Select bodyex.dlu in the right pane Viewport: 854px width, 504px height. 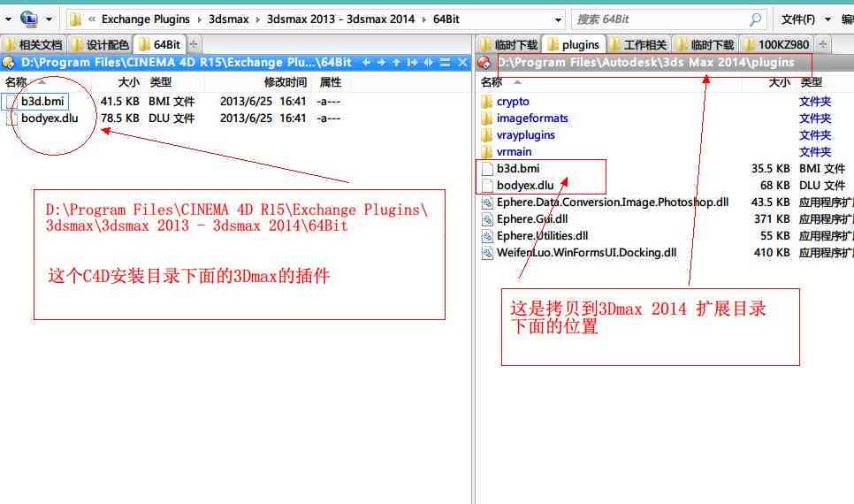pos(525,186)
